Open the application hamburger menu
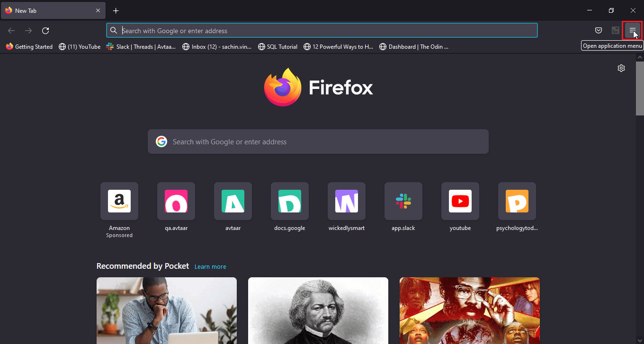 (632, 31)
